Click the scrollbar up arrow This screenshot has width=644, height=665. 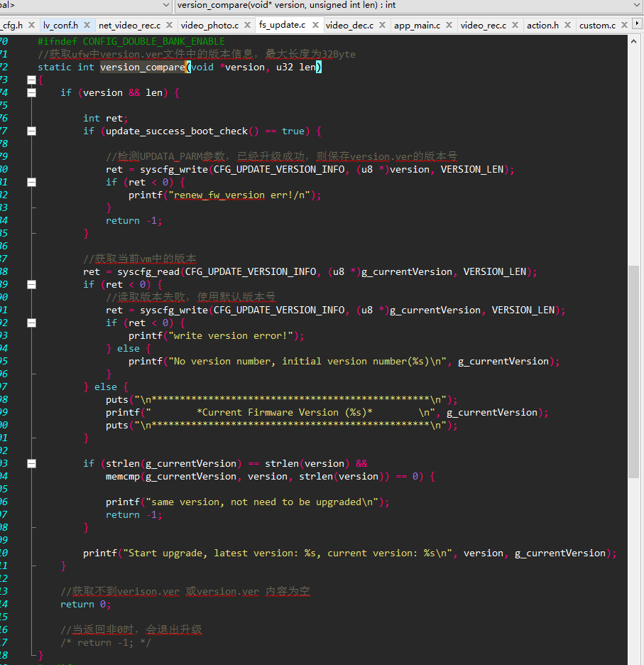pyautogui.click(x=634, y=41)
